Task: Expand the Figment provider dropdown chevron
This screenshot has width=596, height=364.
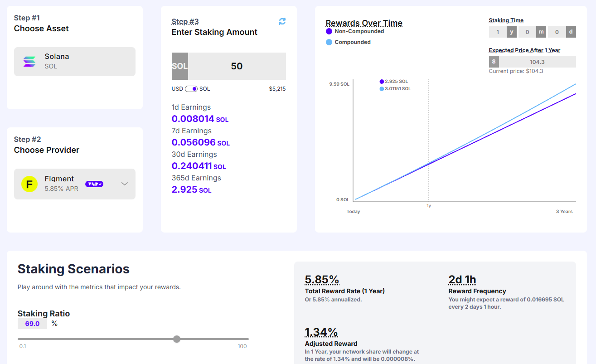Action: point(125,184)
